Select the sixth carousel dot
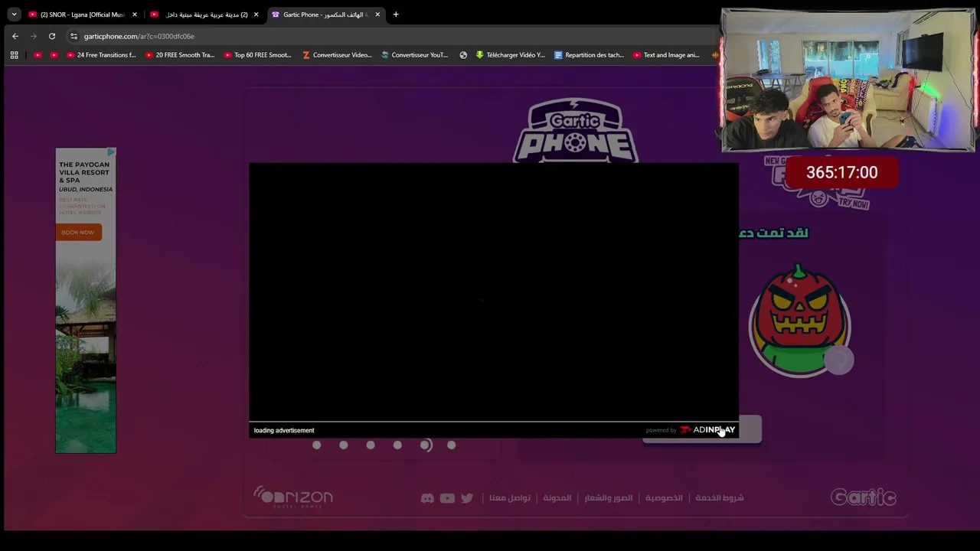Viewport: 980px width, 551px height. point(452,445)
